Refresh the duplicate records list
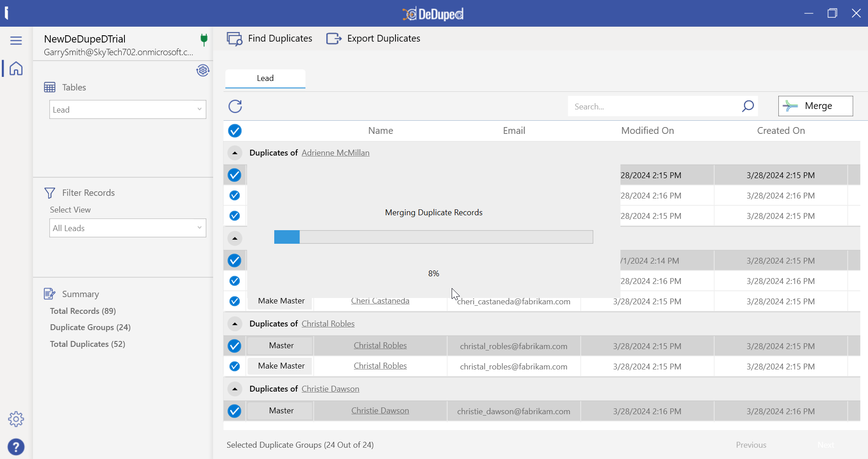Screen dimensions: 868x459 click(x=235, y=106)
